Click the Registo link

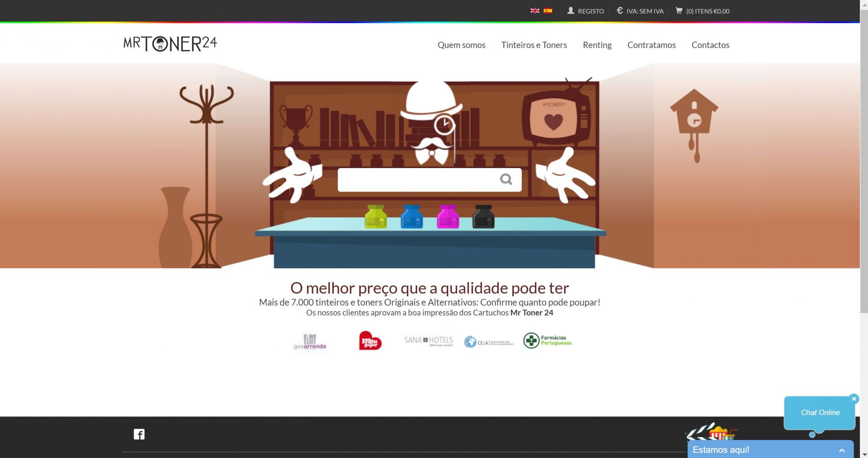[x=586, y=11]
